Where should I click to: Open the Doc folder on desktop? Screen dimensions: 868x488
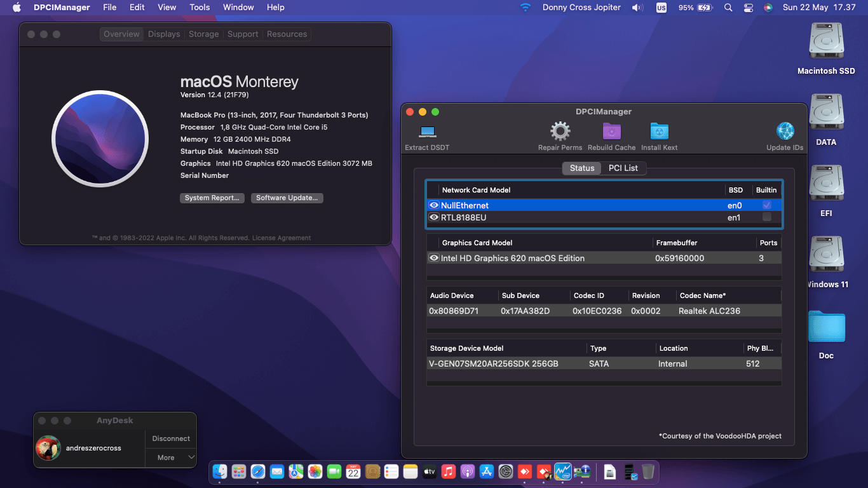[826, 327]
